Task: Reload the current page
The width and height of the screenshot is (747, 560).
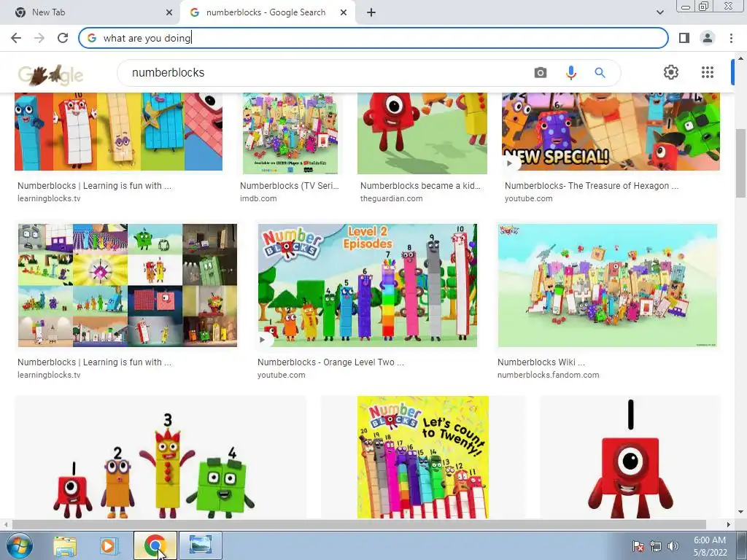Action: point(63,38)
